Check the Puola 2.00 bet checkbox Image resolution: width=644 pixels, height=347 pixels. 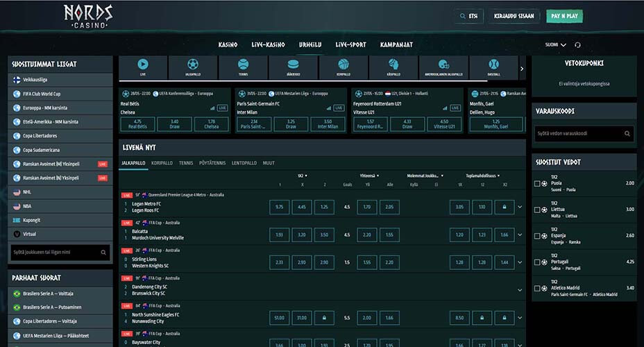click(537, 183)
